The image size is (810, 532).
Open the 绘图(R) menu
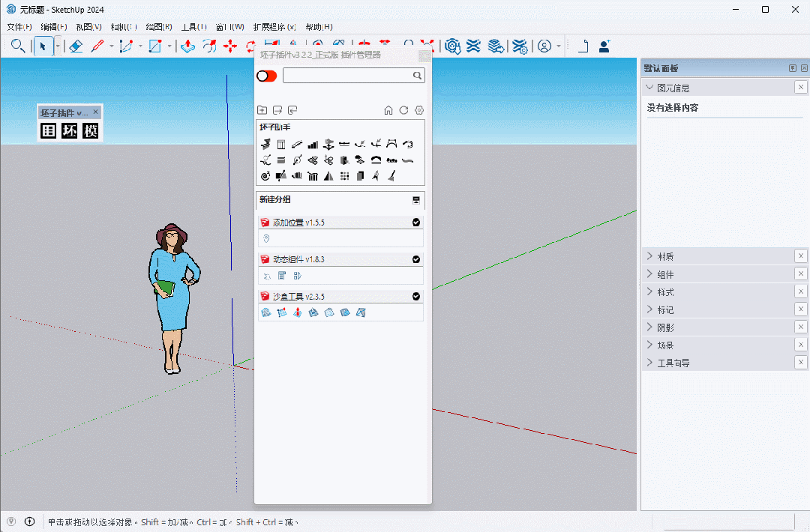(159, 27)
